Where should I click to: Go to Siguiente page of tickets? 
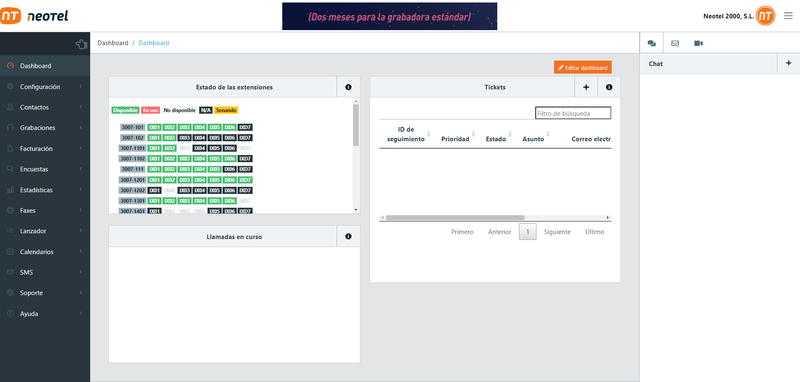click(557, 232)
